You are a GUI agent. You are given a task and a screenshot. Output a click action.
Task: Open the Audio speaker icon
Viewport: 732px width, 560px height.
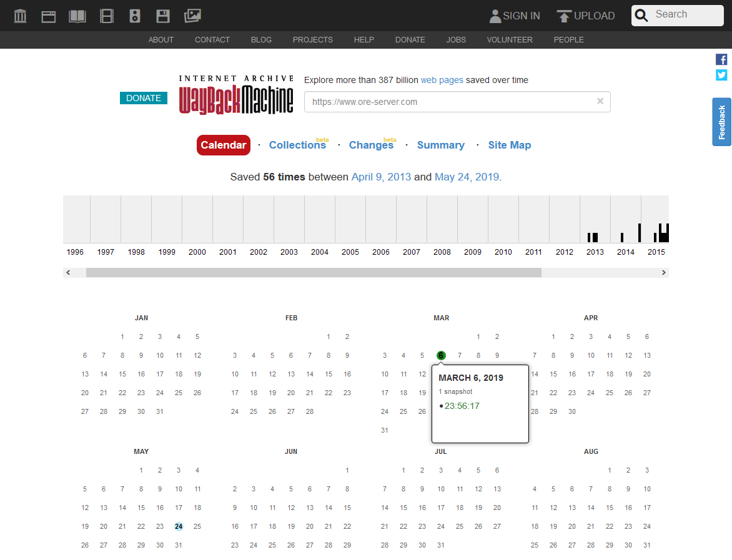click(135, 16)
